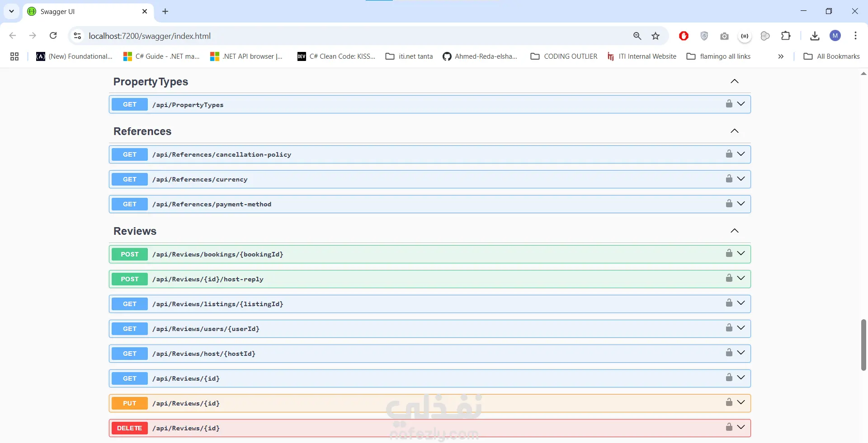Open the profile avatar M
The height and width of the screenshot is (443, 868).
pyautogui.click(x=835, y=36)
